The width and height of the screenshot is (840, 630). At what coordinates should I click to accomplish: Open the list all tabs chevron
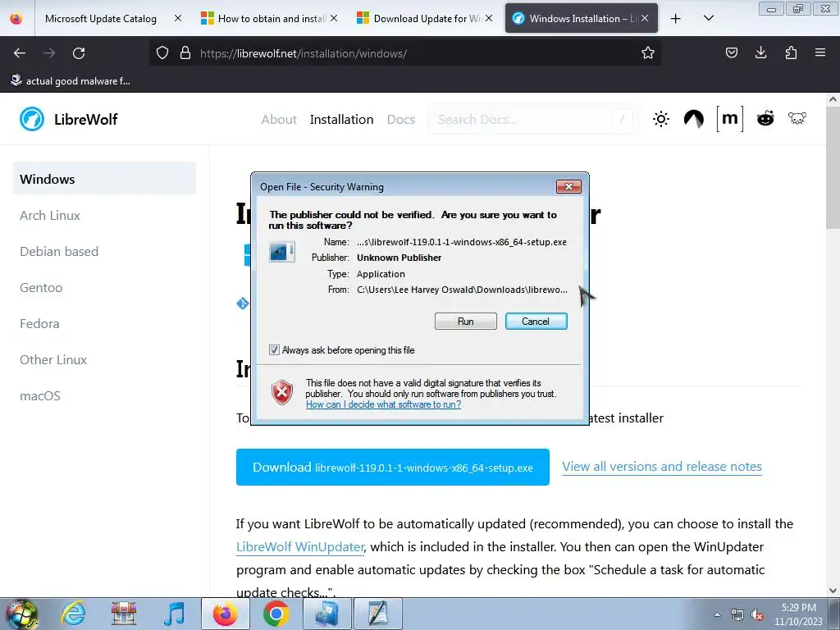[708, 18]
